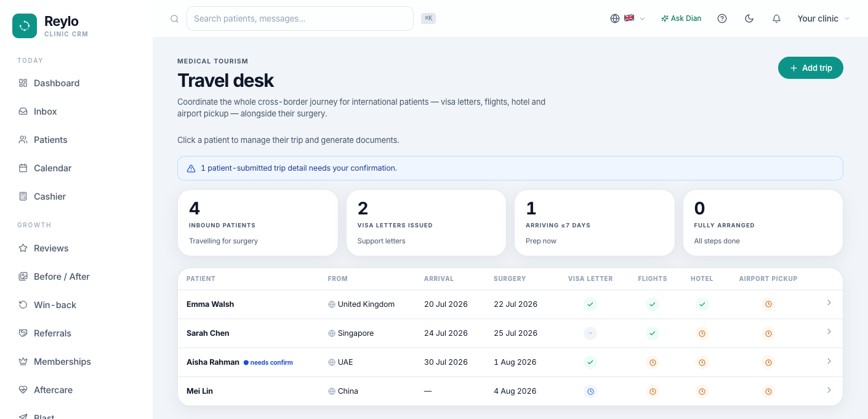Click Sarah Chen flights check icon
Screen dimensions: 868x419
653,333
